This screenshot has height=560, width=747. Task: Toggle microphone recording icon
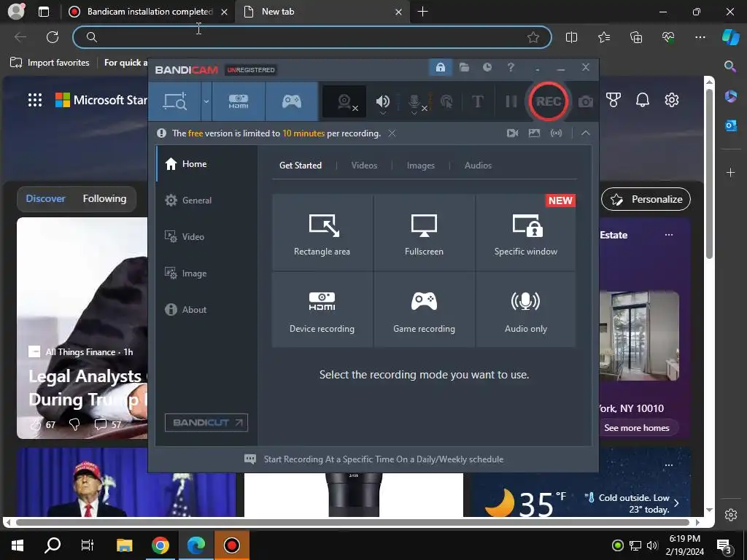[x=414, y=101]
